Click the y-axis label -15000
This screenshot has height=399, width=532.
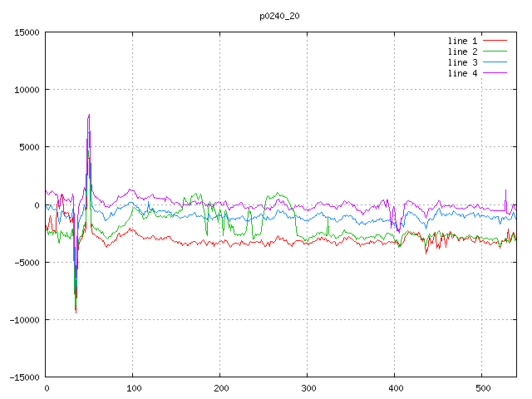pyautogui.click(x=24, y=377)
